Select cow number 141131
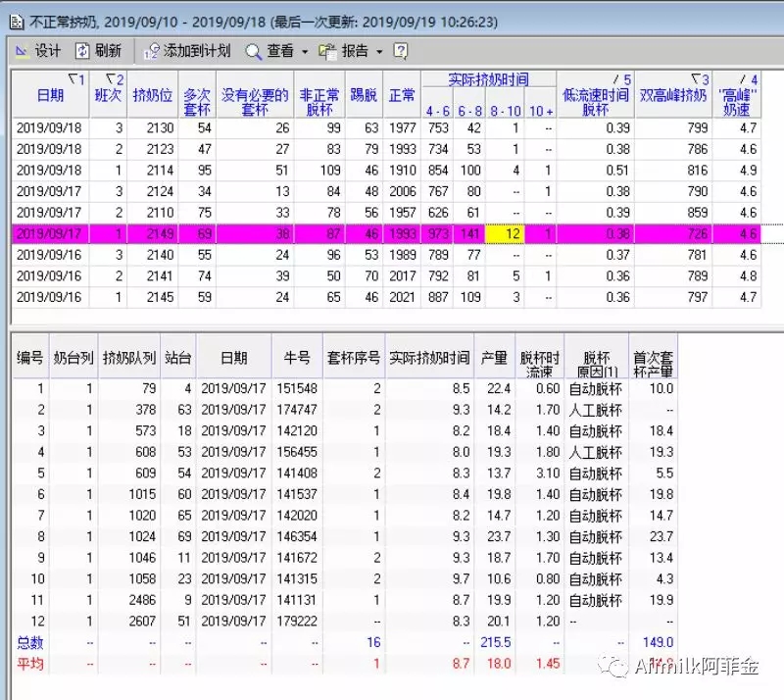784x700 pixels. (x=297, y=599)
